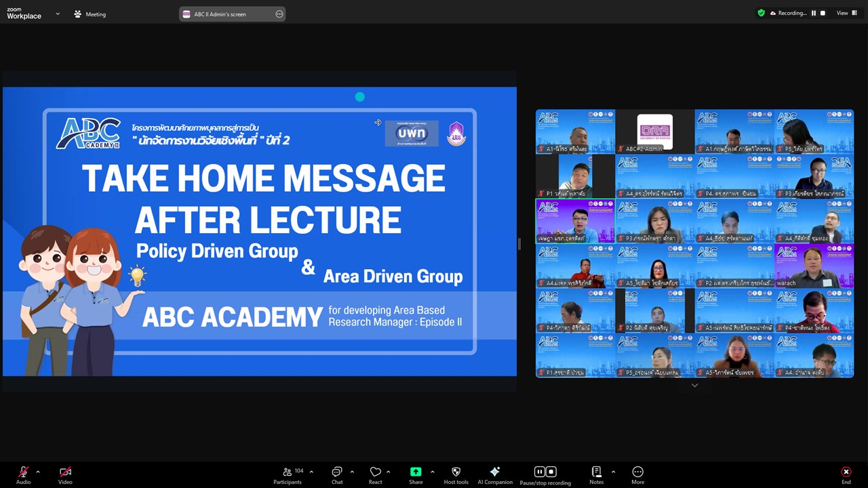Select the warach participant video tile
Viewport: 868px width, 488px height.
pos(814,266)
